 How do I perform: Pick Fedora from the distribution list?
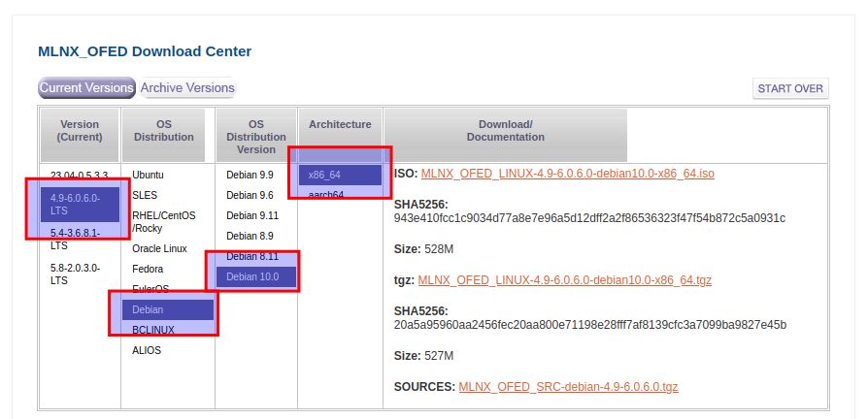click(148, 269)
